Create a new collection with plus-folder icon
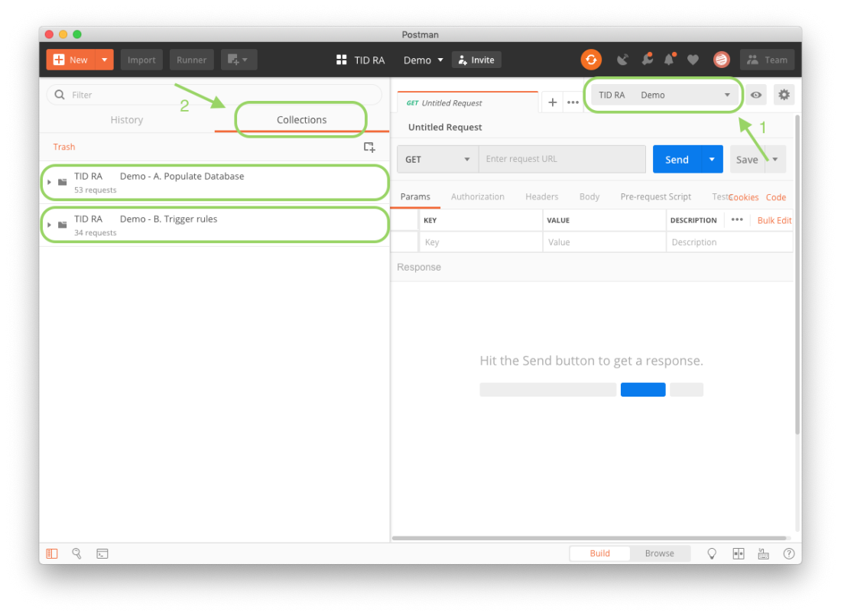This screenshot has height=616, width=841. (x=369, y=147)
